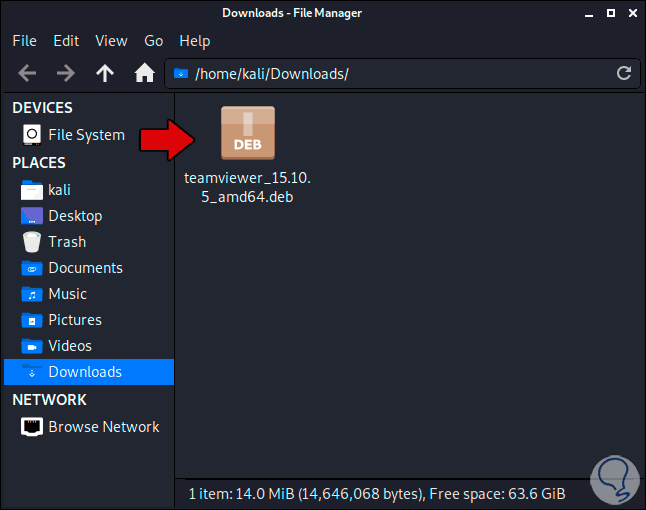Maximize the File Manager window
The height and width of the screenshot is (510, 646).
click(x=611, y=13)
